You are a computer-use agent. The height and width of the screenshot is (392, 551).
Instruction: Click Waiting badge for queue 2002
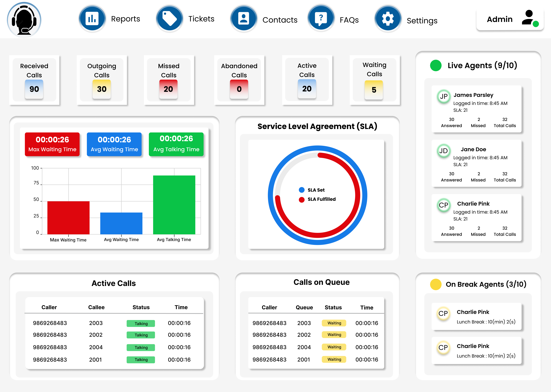[x=334, y=335]
